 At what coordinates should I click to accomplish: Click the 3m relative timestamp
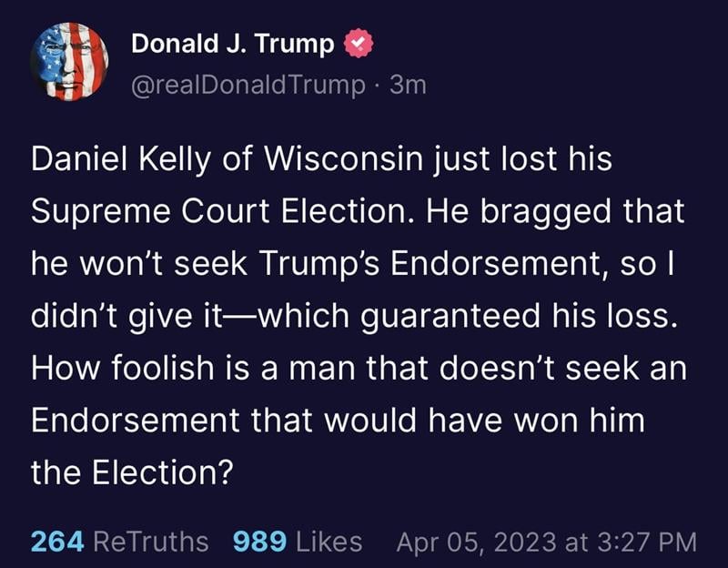408,86
